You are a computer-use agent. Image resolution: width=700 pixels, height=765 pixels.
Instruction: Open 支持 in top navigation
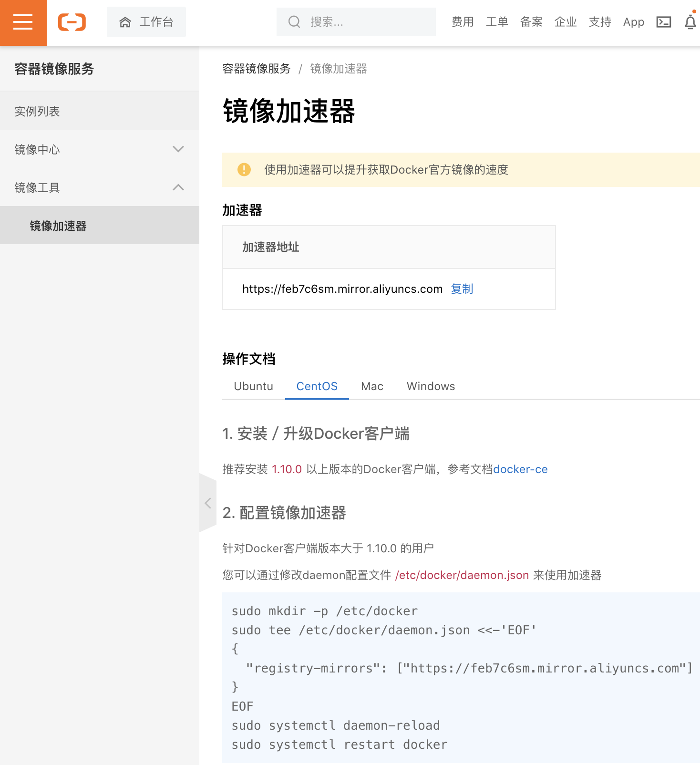(x=600, y=22)
